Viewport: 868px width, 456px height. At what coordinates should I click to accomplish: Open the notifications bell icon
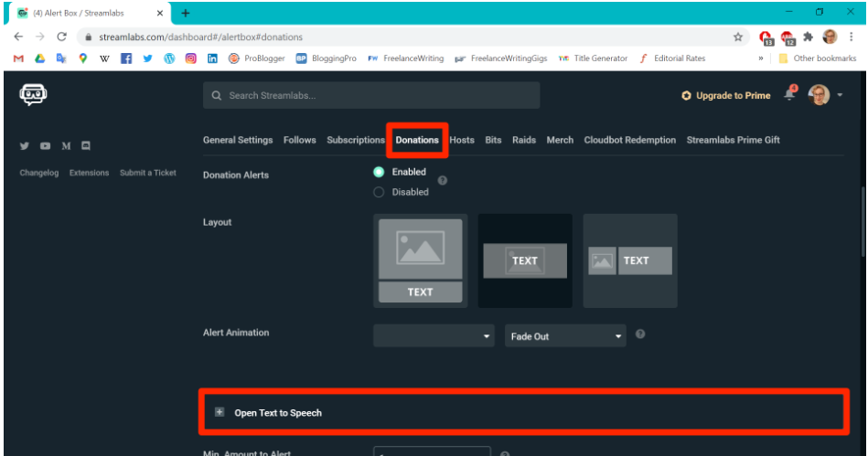click(x=789, y=94)
